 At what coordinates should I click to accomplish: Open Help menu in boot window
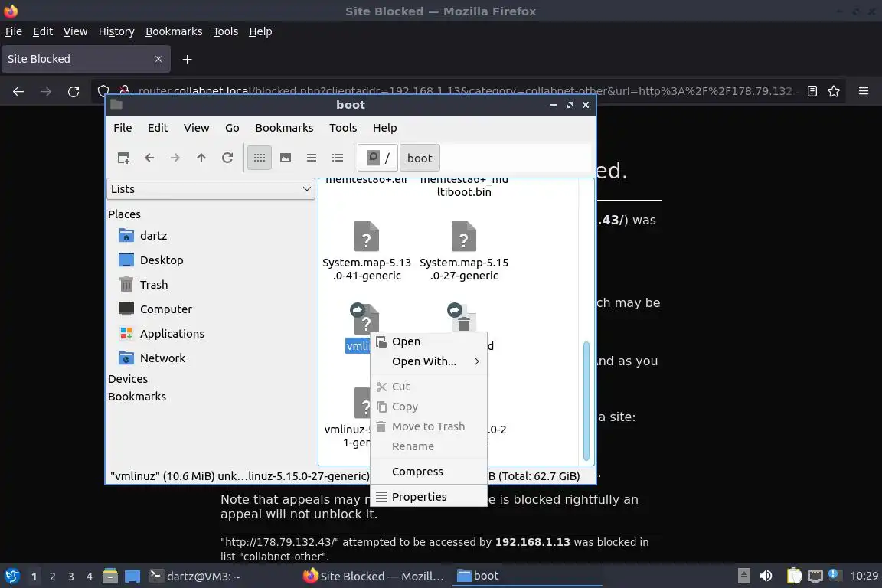pos(385,128)
